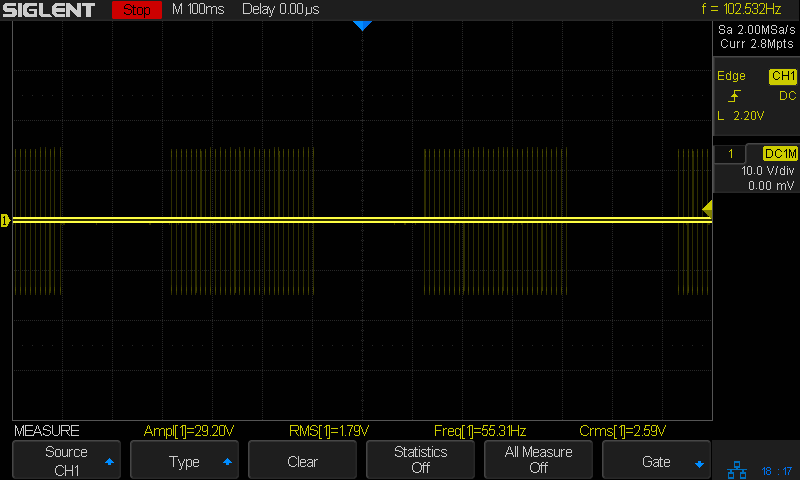Toggle the red Stop acquisition indicator
This screenshot has width=800, height=480.
(x=136, y=10)
